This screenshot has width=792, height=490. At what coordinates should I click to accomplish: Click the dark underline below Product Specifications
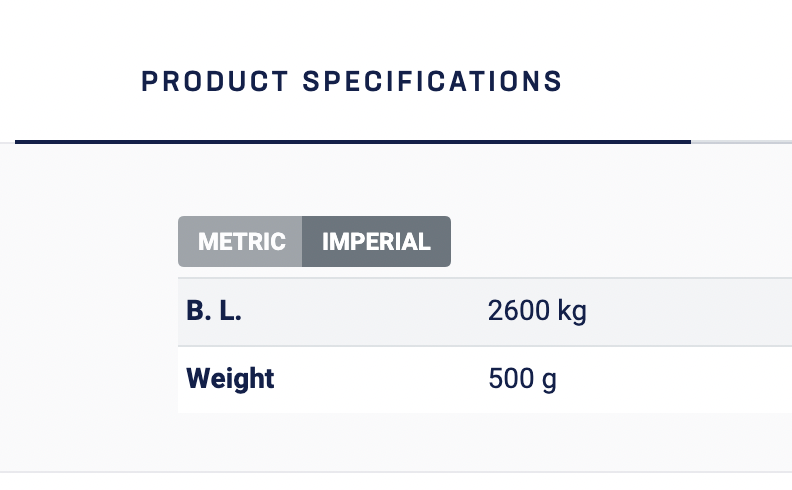click(x=352, y=142)
